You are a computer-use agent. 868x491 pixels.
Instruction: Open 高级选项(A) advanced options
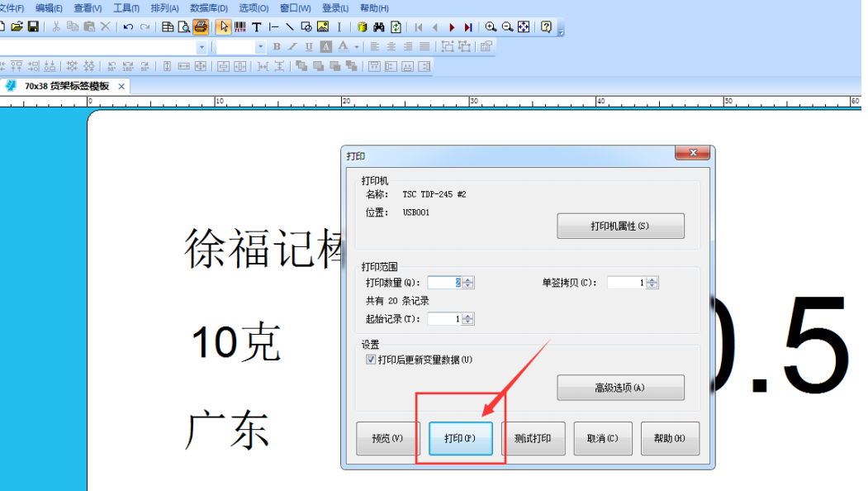pyautogui.click(x=620, y=388)
